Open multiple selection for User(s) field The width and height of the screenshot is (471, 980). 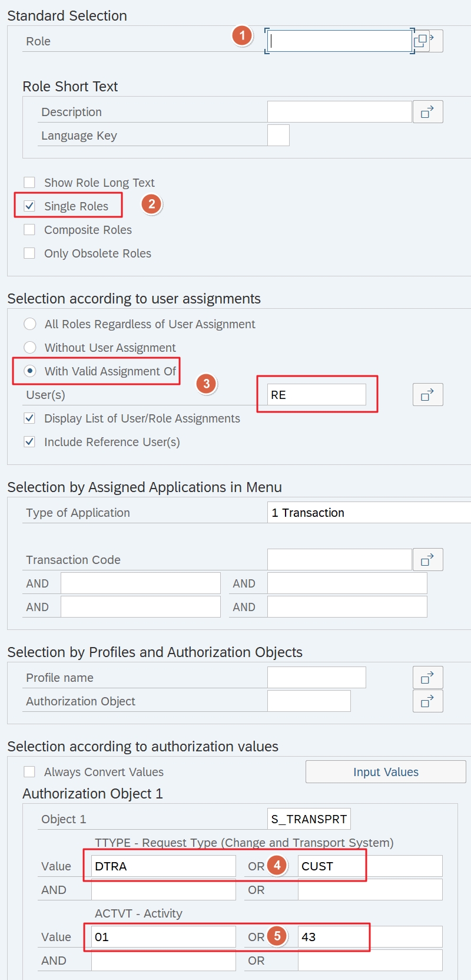427,395
